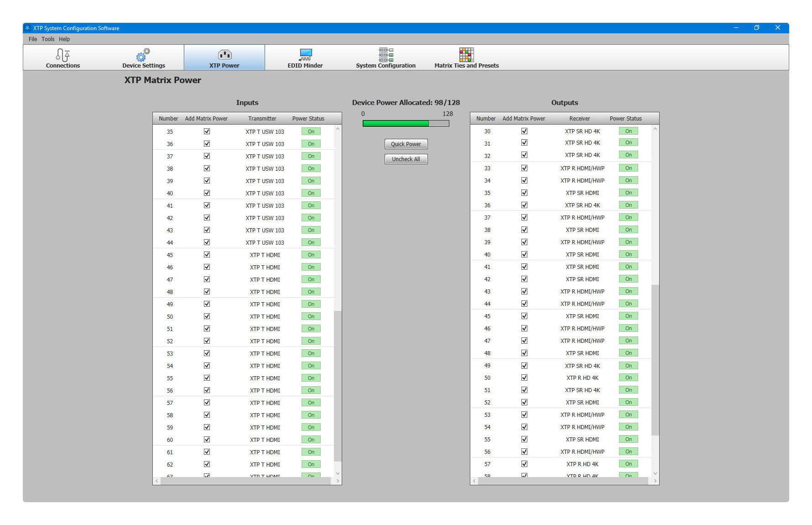Click the Uncheck All button

(406, 159)
